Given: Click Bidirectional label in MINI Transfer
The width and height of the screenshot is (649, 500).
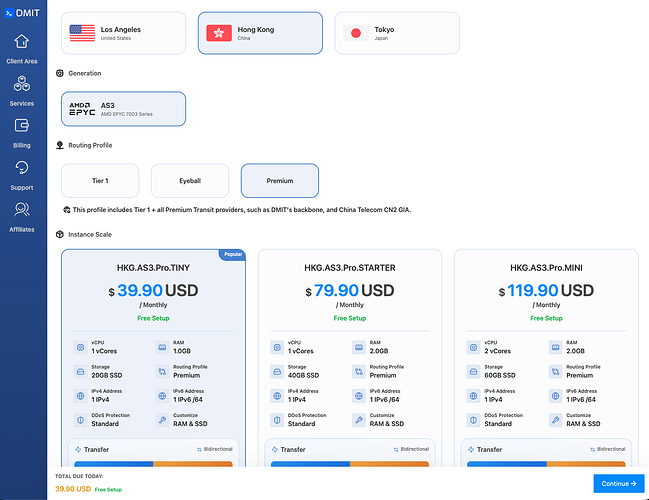Looking at the screenshot, I should pos(608,449).
